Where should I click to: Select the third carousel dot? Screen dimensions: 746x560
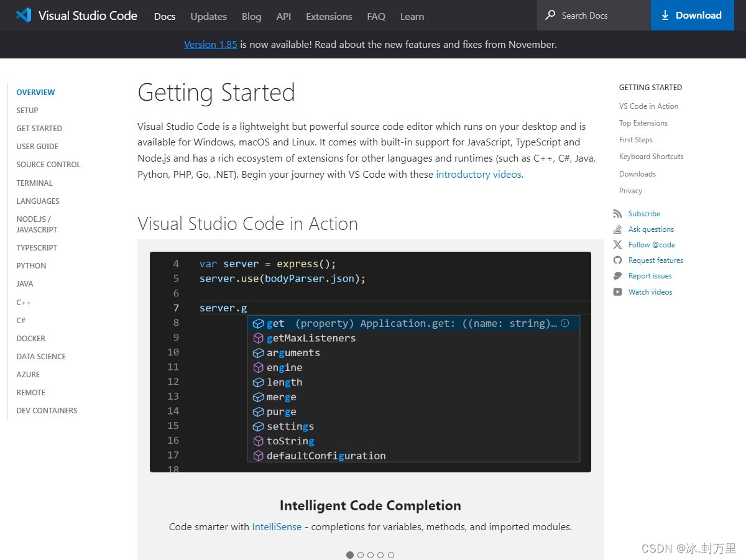tap(371, 555)
